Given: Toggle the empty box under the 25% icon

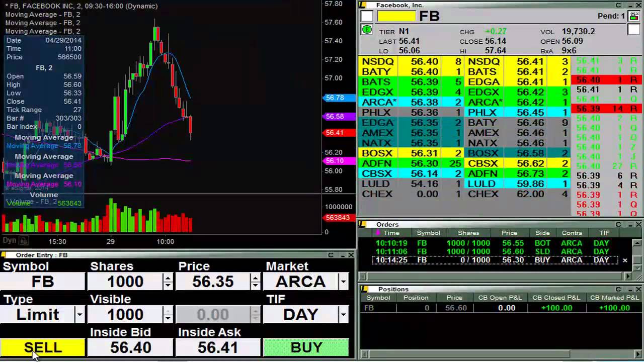Looking at the screenshot, I should (x=634, y=30).
